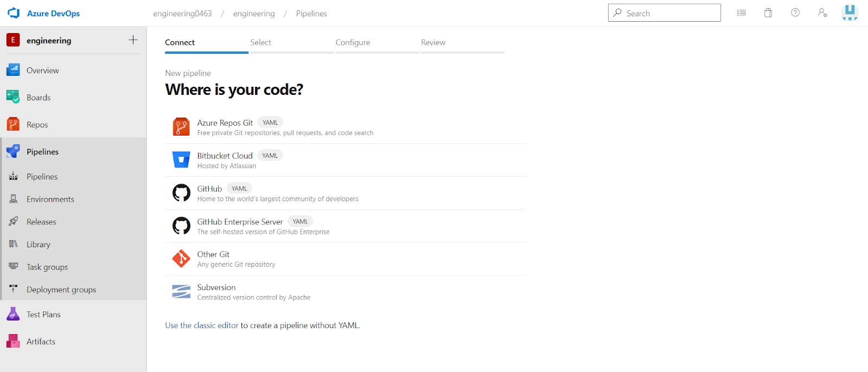Open Boards in the sidebar
868x372 pixels.
(73, 97)
